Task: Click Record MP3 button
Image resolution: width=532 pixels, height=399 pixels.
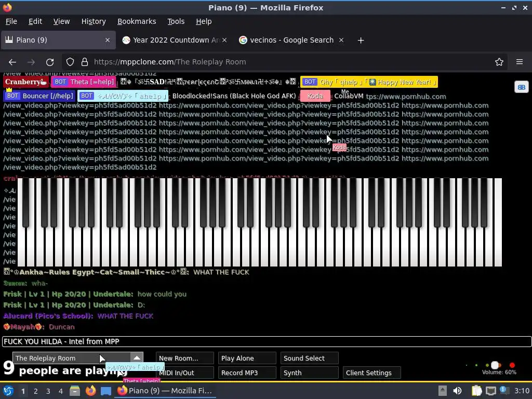Action: click(247, 373)
